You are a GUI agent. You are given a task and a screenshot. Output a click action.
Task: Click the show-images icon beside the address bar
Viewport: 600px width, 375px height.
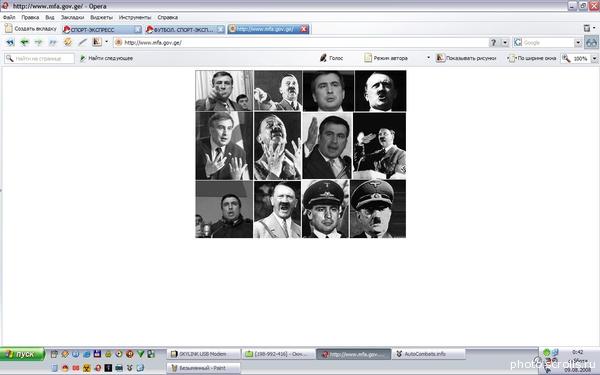coord(97,42)
